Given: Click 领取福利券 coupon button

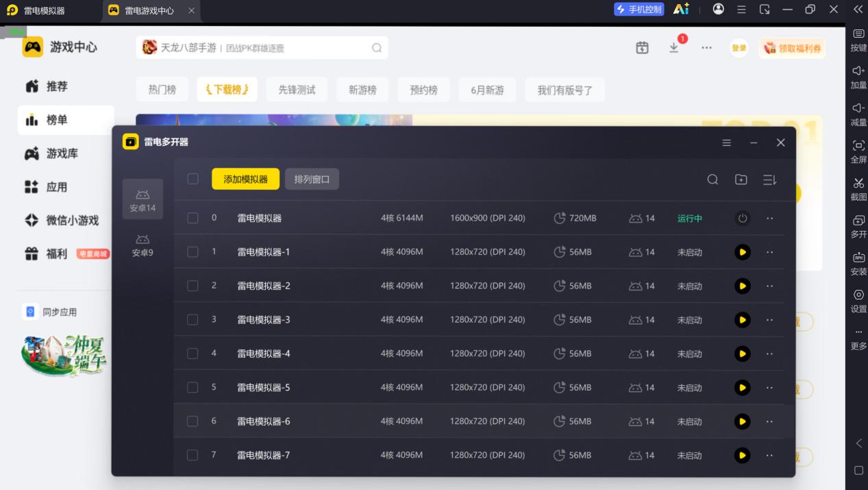Looking at the screenshot, I should pos(792,48).
